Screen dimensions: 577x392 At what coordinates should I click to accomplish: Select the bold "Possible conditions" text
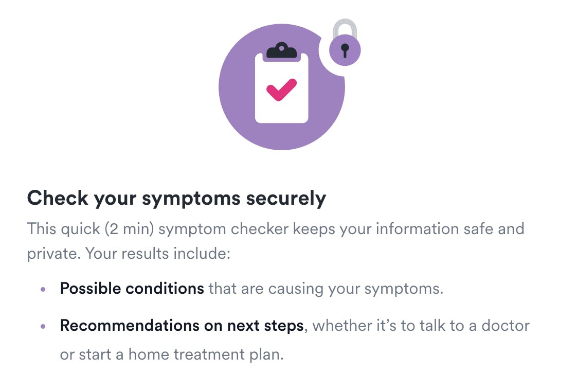point(132,289)
